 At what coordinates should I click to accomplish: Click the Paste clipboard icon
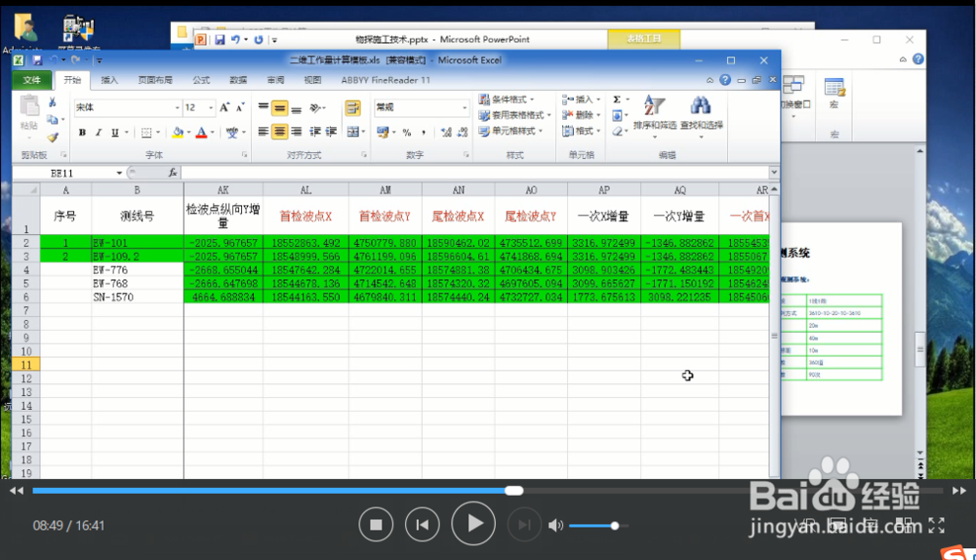click(x=29, y=107)
